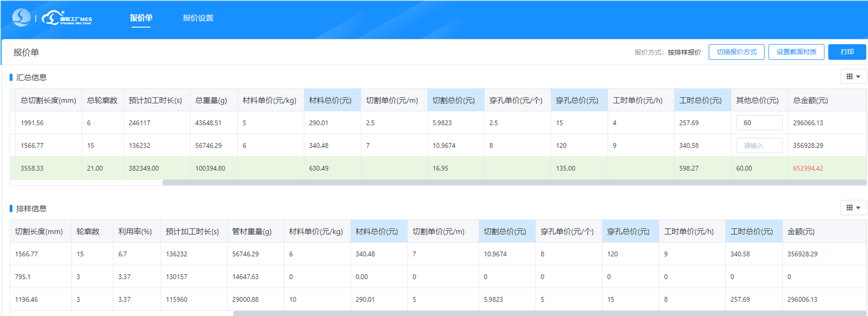Open column settings grid in 汇总信息 section
868x316 pixels.
(853, 77)
